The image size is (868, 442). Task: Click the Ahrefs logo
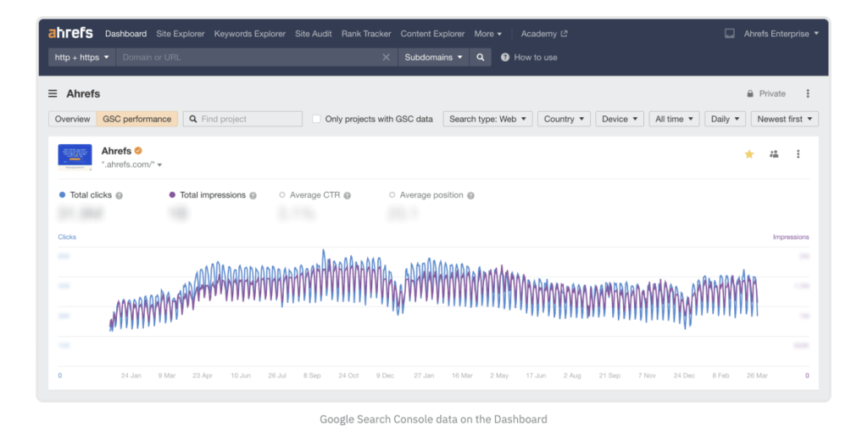click(72, 34)
